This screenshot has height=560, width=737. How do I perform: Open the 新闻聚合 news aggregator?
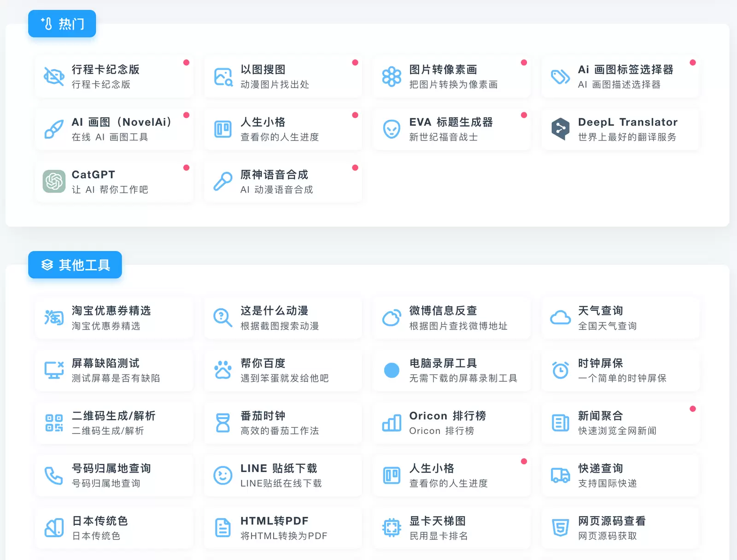(620, 422)
